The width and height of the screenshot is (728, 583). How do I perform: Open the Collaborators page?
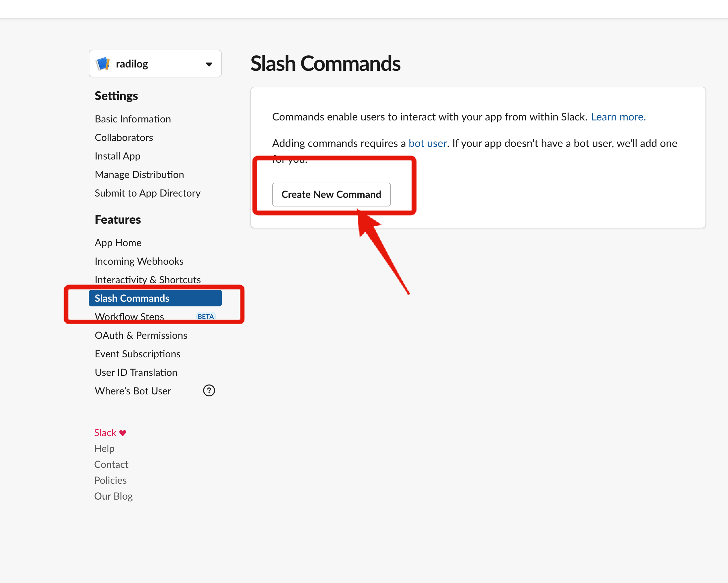point(124,138)
